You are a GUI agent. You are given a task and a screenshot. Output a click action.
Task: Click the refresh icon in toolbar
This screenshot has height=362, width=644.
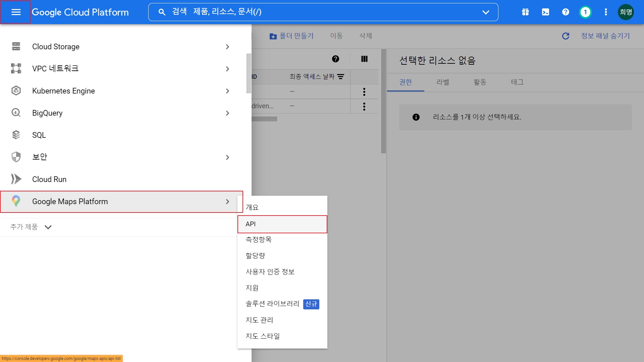click(x=566, y=36)
